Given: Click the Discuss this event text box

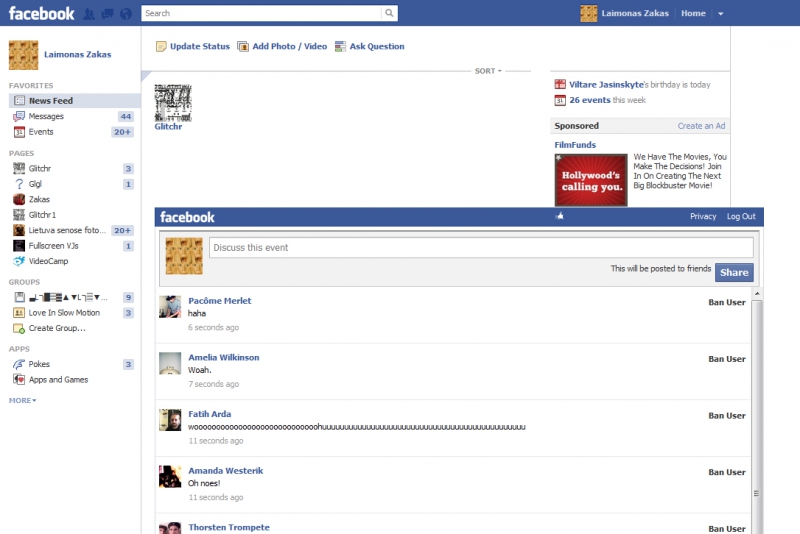Looking at the screenshot, I should tap(481, 247).
